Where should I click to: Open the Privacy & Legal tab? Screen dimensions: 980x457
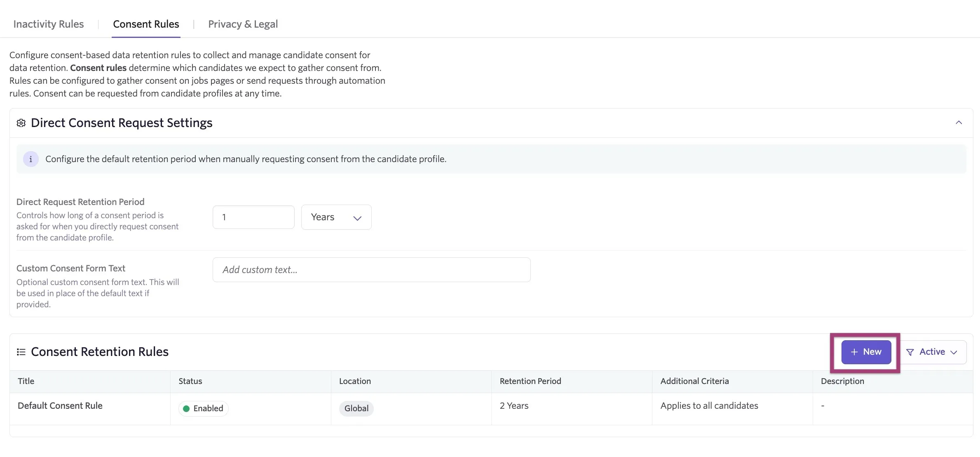click(243, 24)
